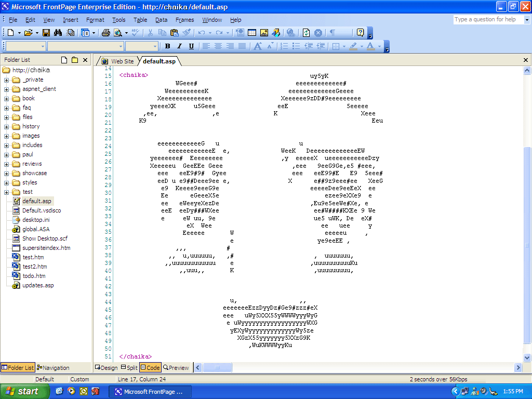
Task: Toggle Bold formatting
Action: pyautogui.click(x=167, y=46)
